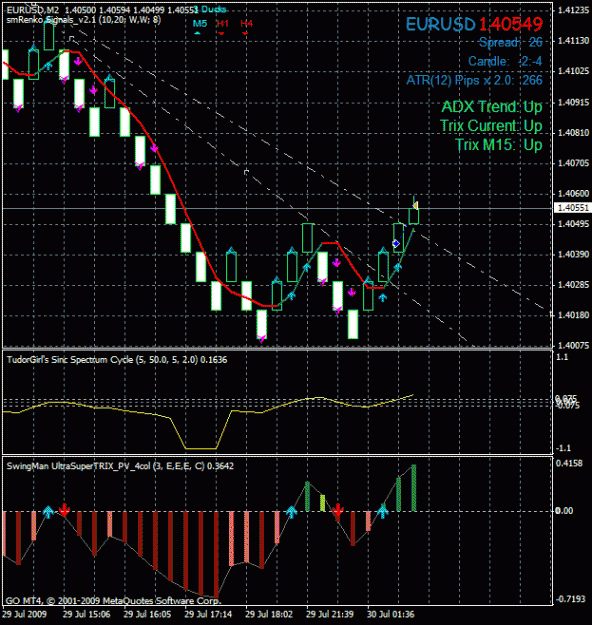Click the 29 Jul 15:06 time label
592x625 pixels.
point(87,614)
